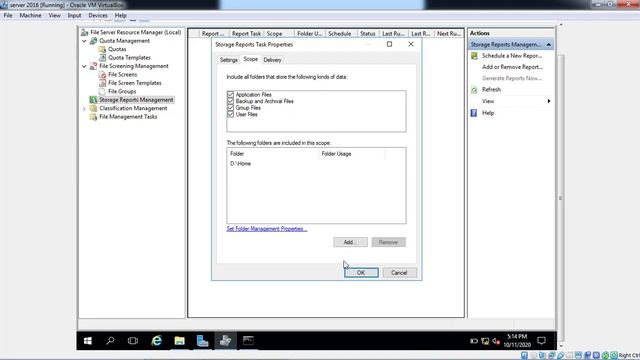
Task: Click the Report Task column header
Action: click(246, 34)
